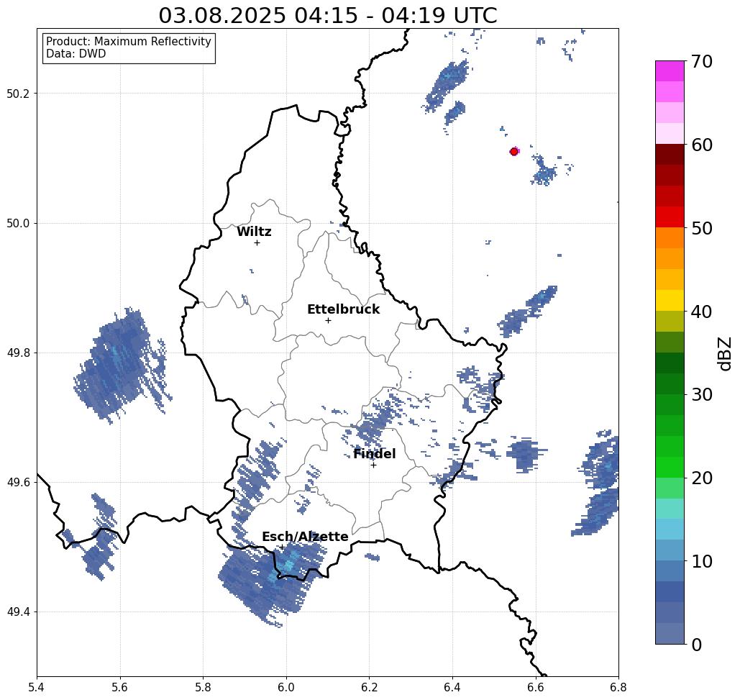740x700 pixels.
Task: Click the plus marker below Findel
Action: tap(373, 465)
